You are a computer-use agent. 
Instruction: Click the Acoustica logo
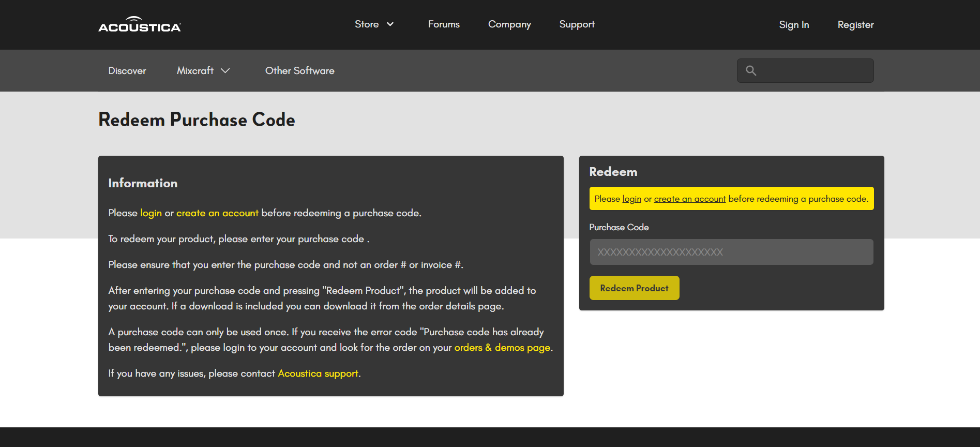[x=140, y=24]
